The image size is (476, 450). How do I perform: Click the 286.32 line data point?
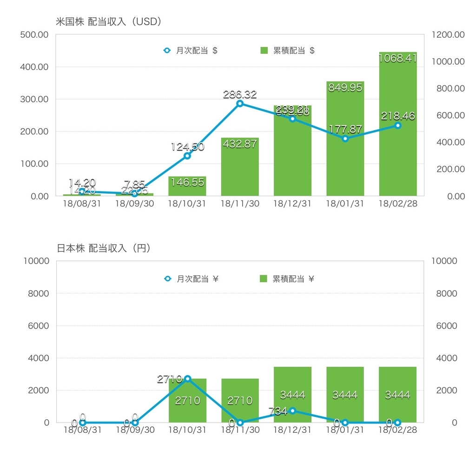coord(240,104)
